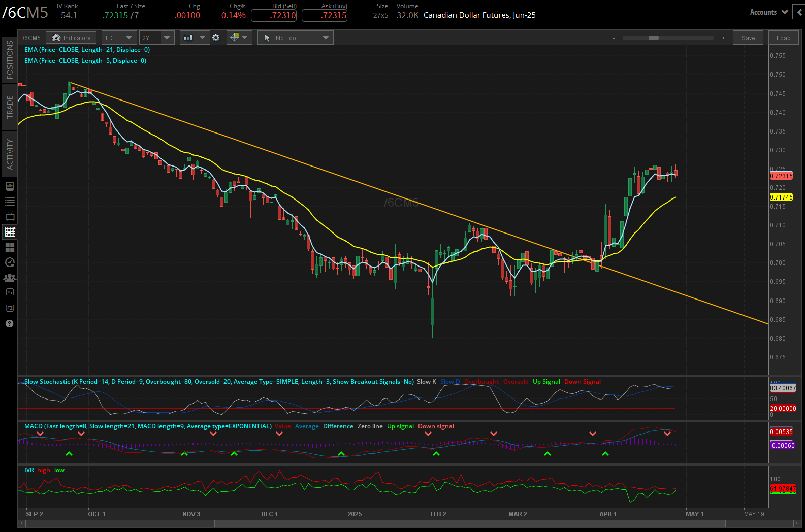805x532 pixels.
Task: Open the FI sidebar icon
Action: point(10,308)
